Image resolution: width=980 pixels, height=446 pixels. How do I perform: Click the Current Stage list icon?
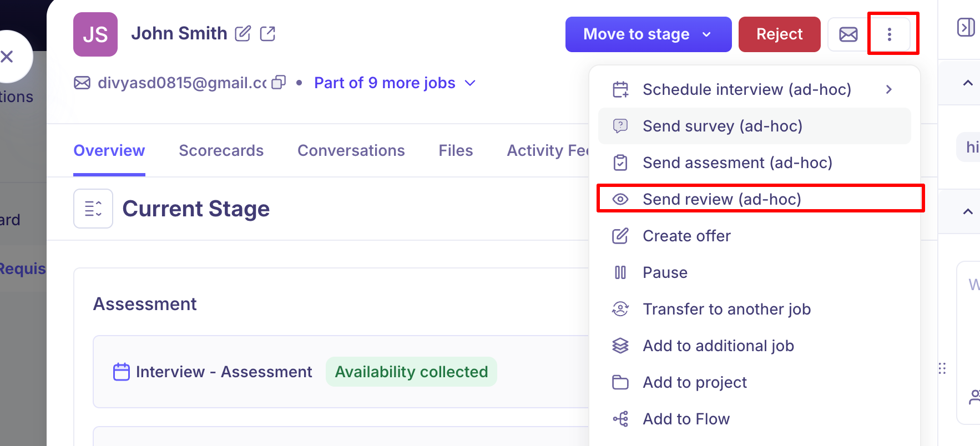tap(93, 209)
